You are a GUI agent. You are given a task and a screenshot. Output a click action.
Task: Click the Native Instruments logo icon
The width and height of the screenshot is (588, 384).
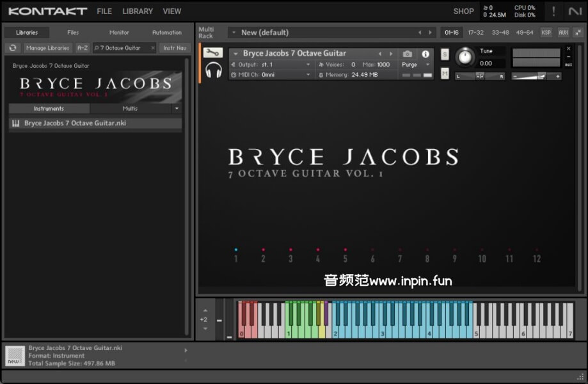[575, 12]
